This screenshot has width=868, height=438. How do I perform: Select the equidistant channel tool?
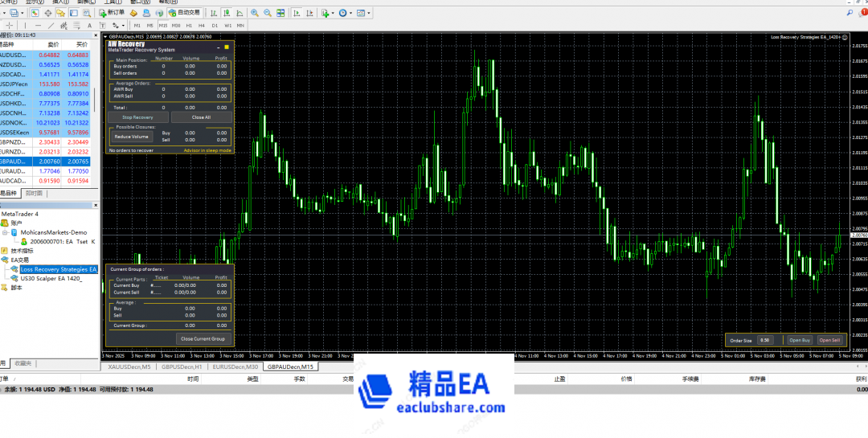pos(63,26)
